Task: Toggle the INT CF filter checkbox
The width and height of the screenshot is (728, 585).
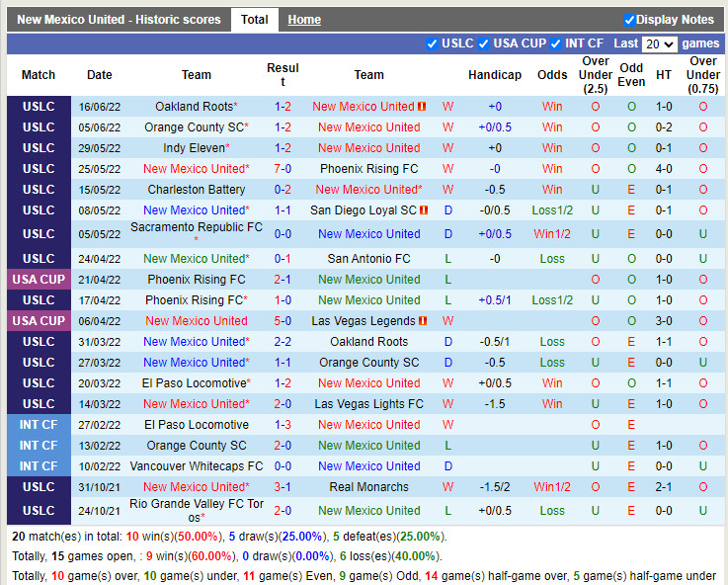Action: pos(556,43)
